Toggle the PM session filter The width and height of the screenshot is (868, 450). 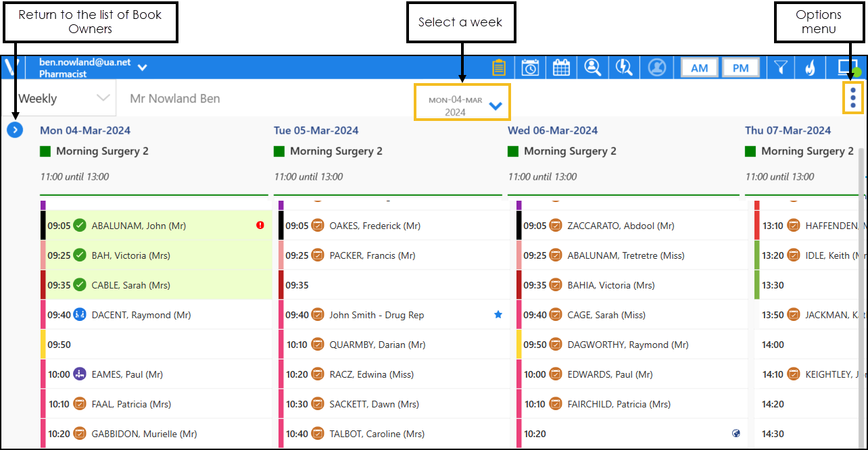[x=740, y=68]
